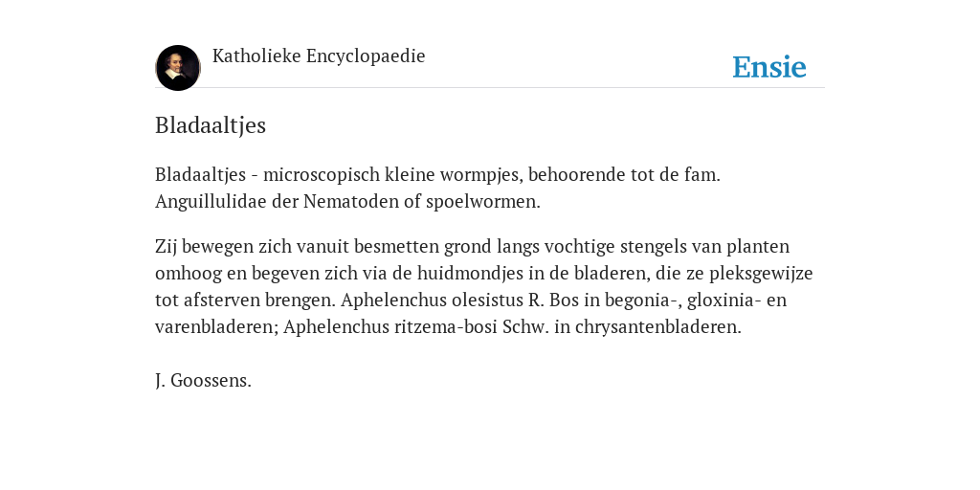This screenshot has height=490, width=980.
Task: Click the Bladaaltjes article title
Action: click(x=211, y=125)
